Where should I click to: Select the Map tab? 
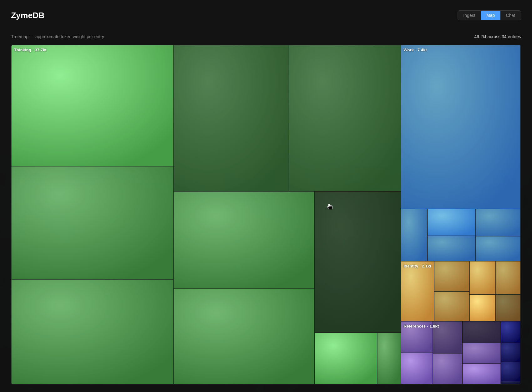point(490,15)
